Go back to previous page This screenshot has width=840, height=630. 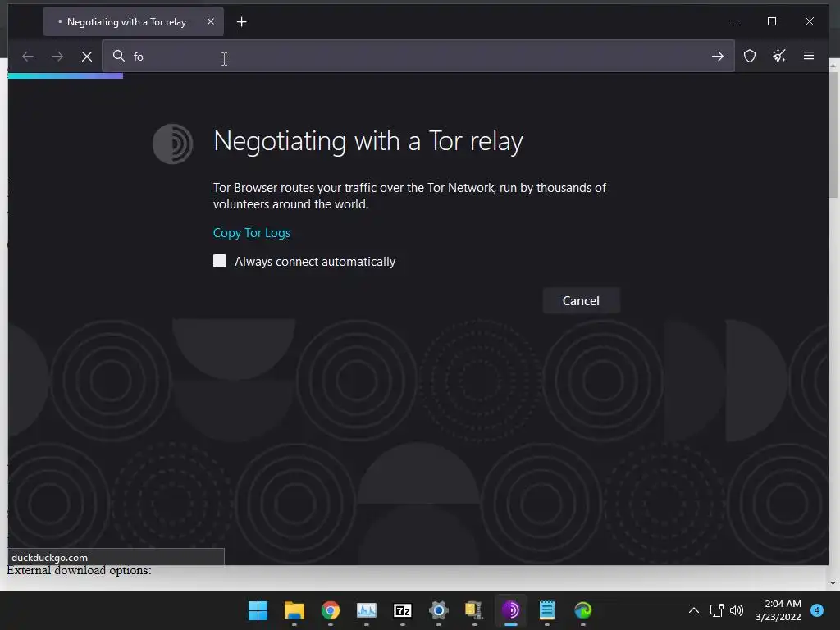[x=28, y=57]
